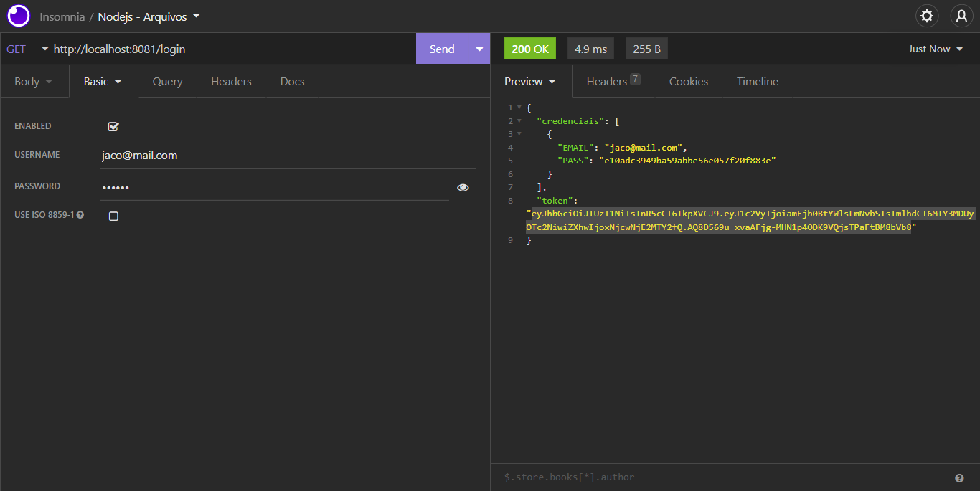Image resolution: width=980 pixels, height=491 pixels.
Task: Switch to the Cookies tab
Action: (x=689, y=81)
